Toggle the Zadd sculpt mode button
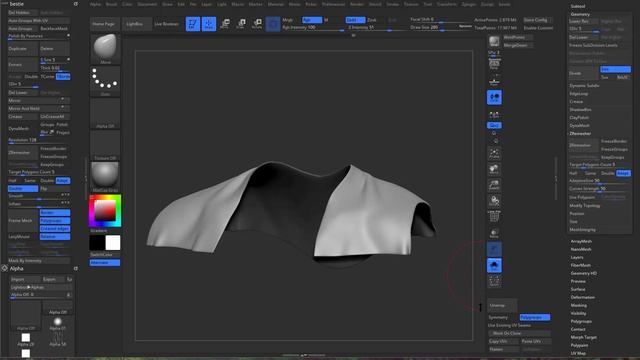Screen dimensions: 640x360 pos(355,20)
